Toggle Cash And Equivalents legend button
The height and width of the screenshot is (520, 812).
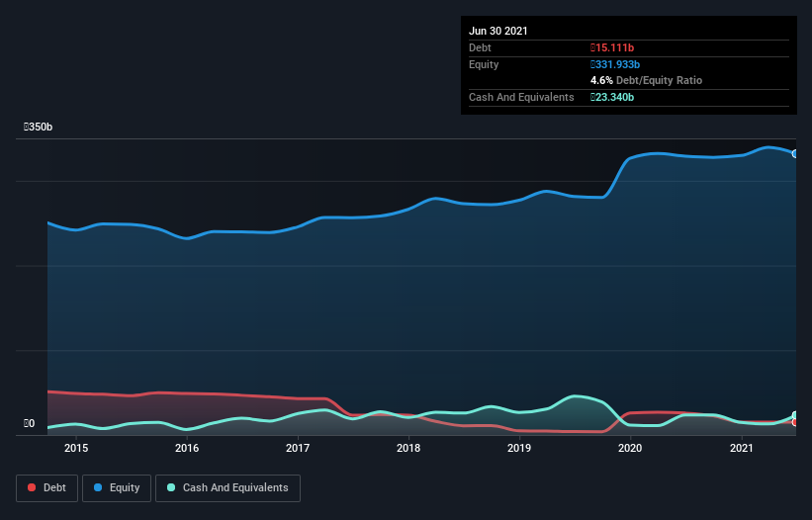(227, 488)
